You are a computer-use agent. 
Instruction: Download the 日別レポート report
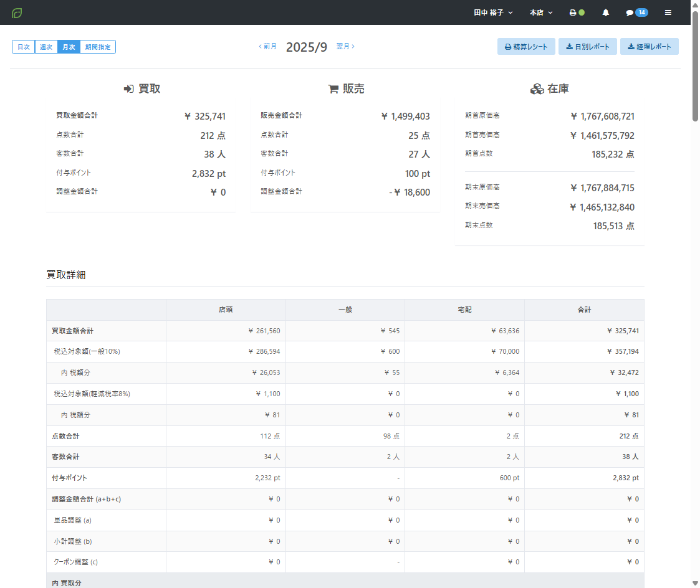click(x=587, y=47)
